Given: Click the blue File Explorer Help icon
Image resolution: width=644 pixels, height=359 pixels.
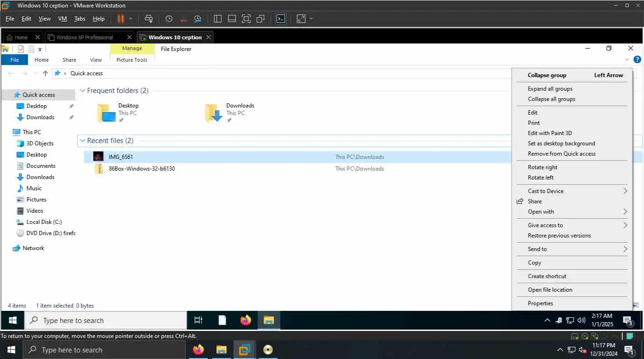Looking at the screenshot, I should coord(637,59).
